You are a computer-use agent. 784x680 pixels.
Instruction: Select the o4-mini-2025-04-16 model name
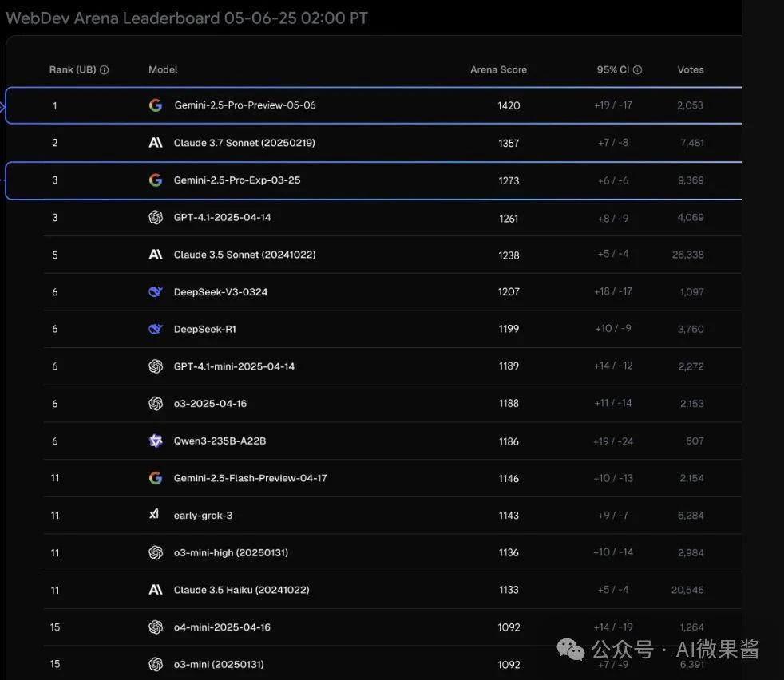222,627
